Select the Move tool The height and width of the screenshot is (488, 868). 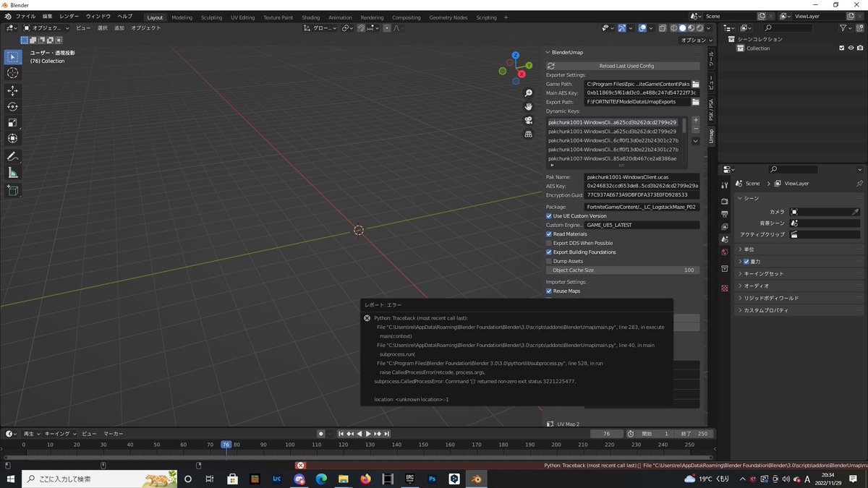13,90
